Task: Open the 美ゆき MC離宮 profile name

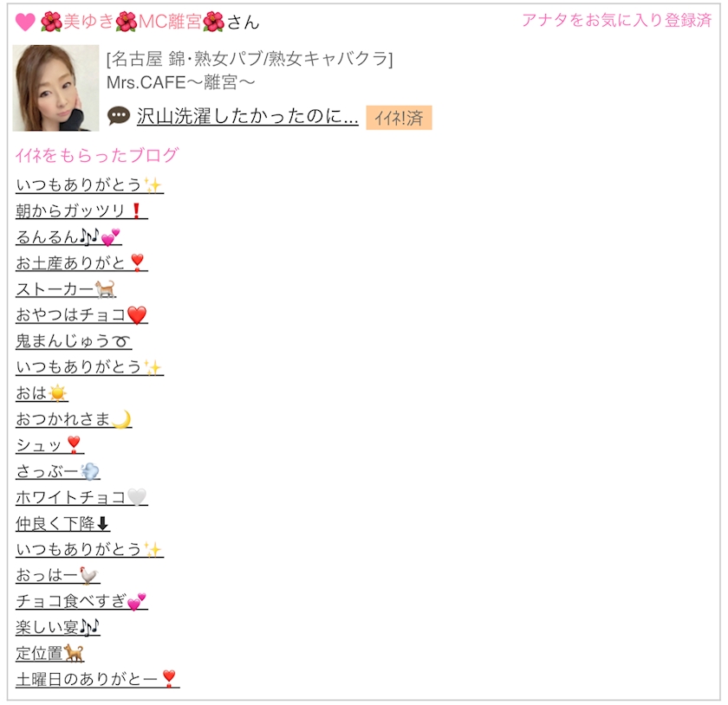Action: [x=149, y=22]
